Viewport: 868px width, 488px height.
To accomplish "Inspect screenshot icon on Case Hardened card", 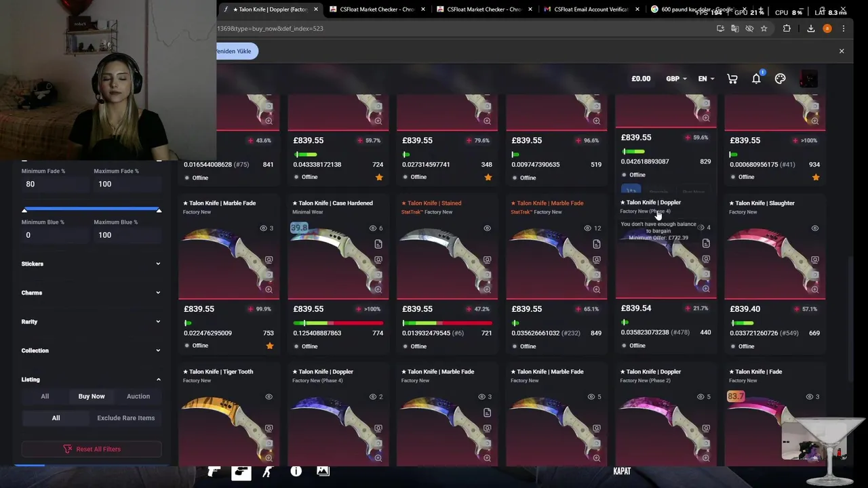I will coord(378,260).
